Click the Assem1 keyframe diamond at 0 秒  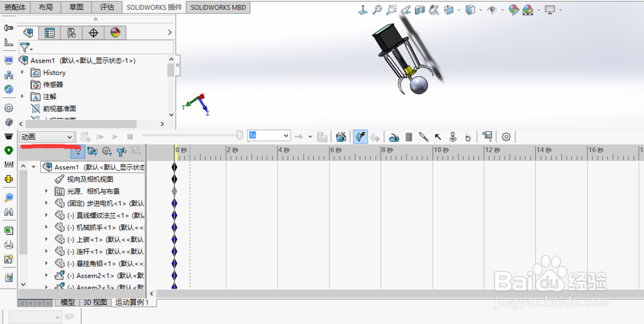tap(174, 167)
